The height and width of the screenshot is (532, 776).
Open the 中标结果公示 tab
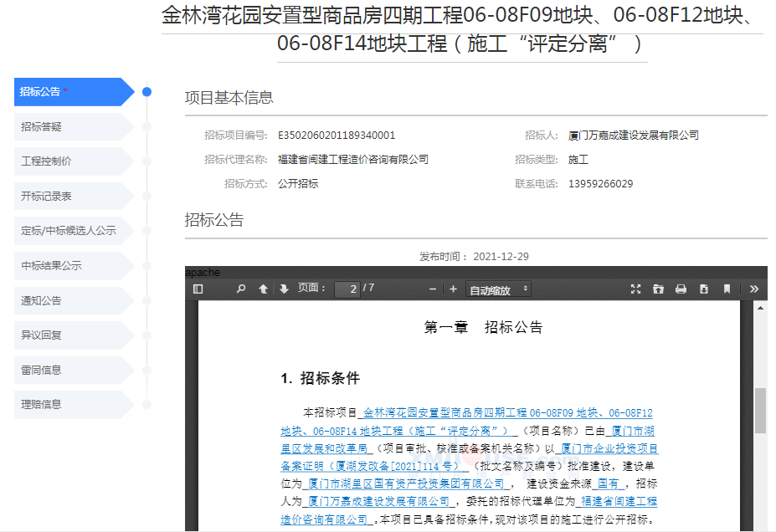point(75,265)
